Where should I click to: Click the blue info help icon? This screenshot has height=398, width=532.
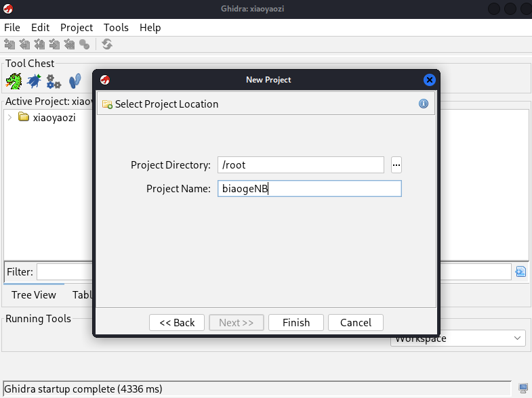pos(424,104)
